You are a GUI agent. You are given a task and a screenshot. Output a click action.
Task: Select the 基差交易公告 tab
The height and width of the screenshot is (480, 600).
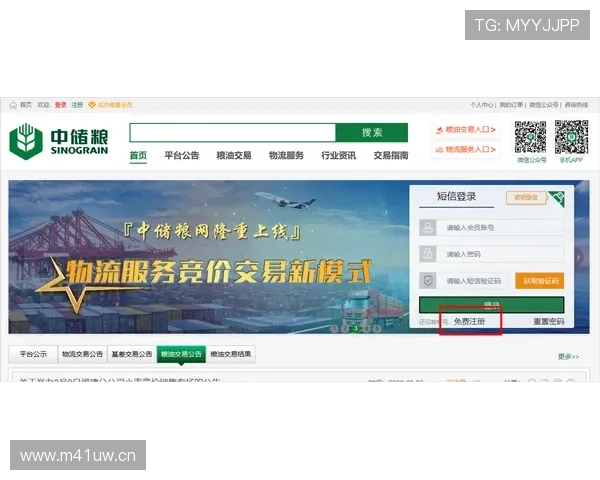(132, 354)
